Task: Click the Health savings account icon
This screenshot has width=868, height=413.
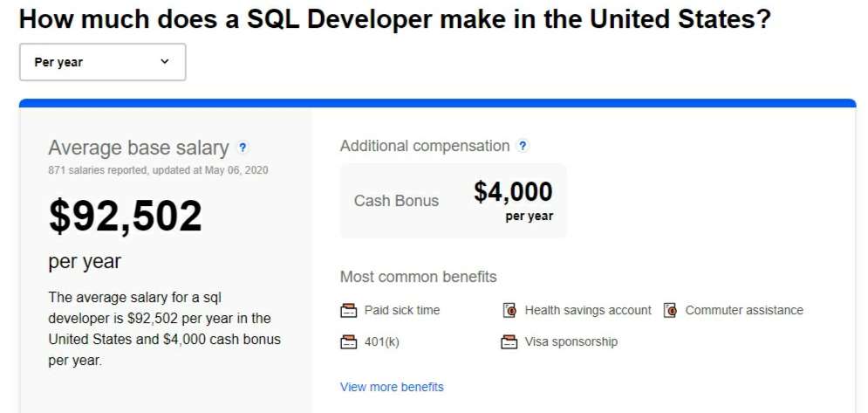Action: (509, 311)
